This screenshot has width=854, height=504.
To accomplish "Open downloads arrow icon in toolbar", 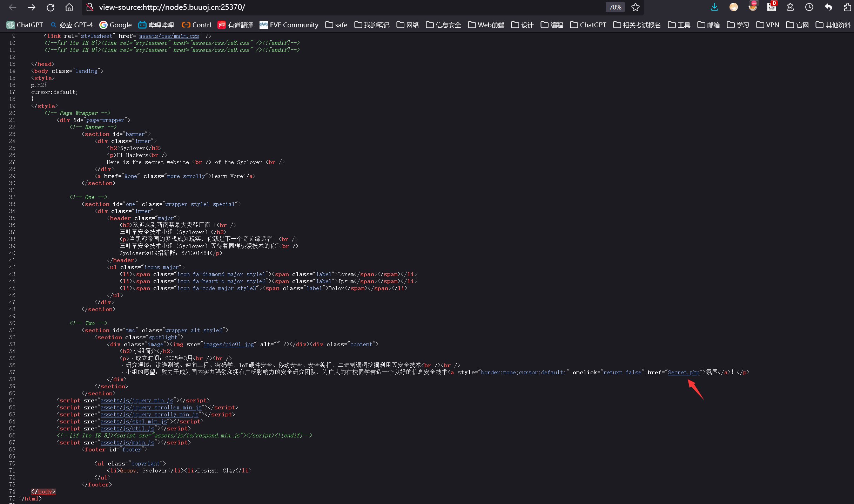I will pyautogui.click(x=714, y=7).
